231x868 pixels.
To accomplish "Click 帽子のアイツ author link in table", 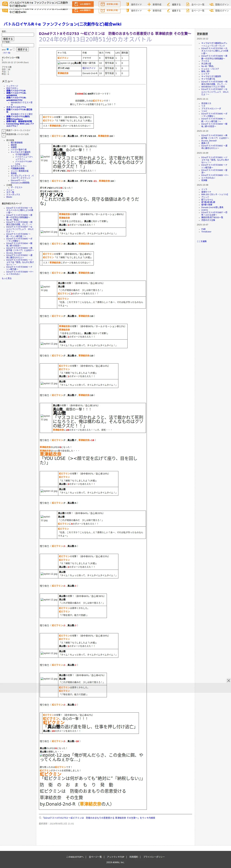I will point(89,68).
